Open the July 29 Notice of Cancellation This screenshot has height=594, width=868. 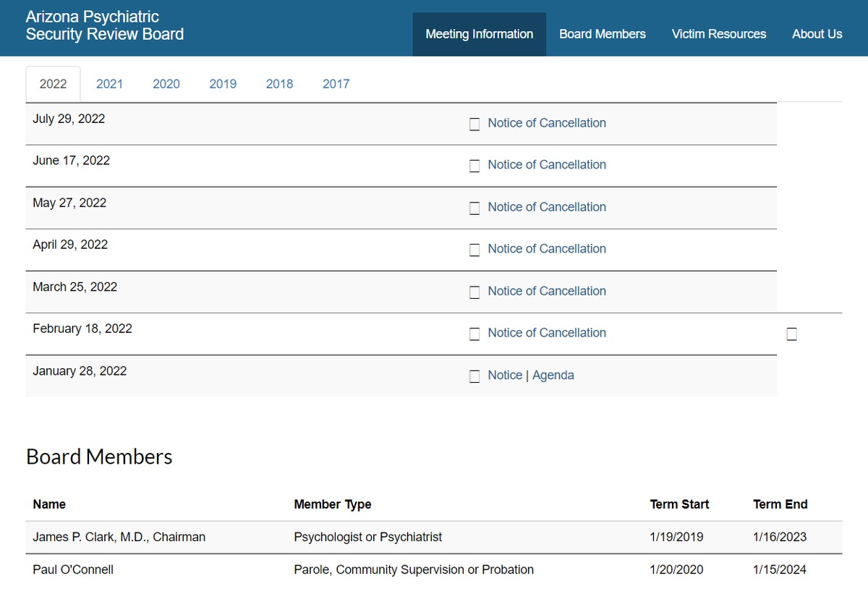click(x=546, y=122)
